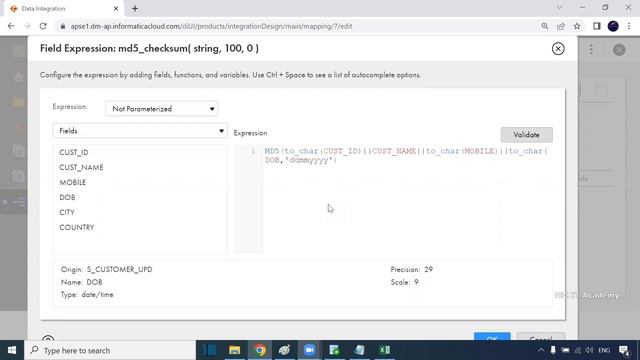Select the CUST_NAME field

tap(81, 167)
